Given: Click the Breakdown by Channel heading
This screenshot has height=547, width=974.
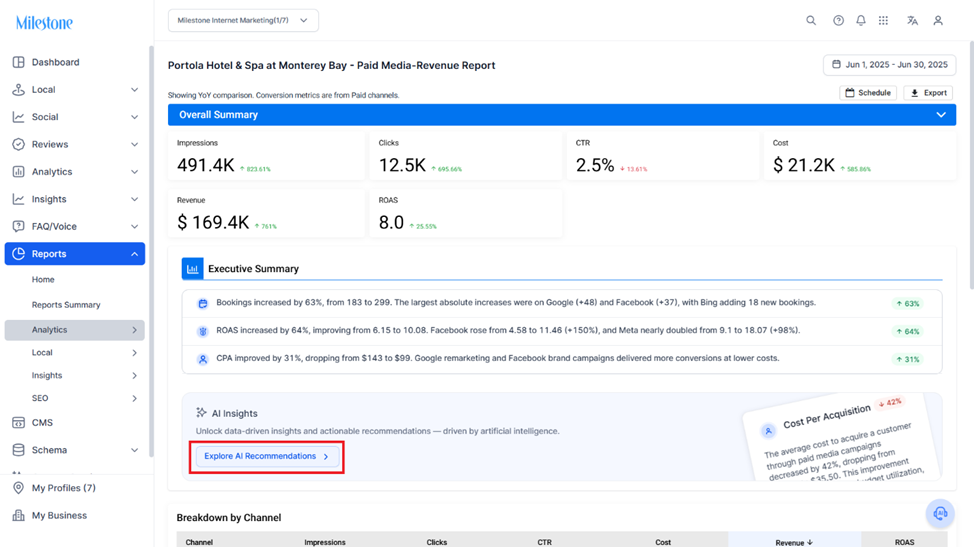Looking at the screenshot, I should click(x=229, y=518).
